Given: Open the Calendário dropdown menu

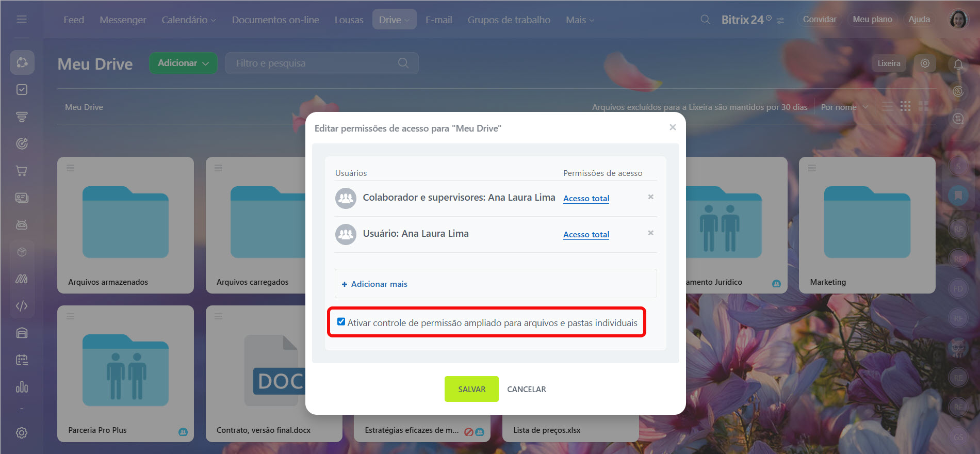Looking at the screenshot, I should pyautogui.click(x=188, y=20).
